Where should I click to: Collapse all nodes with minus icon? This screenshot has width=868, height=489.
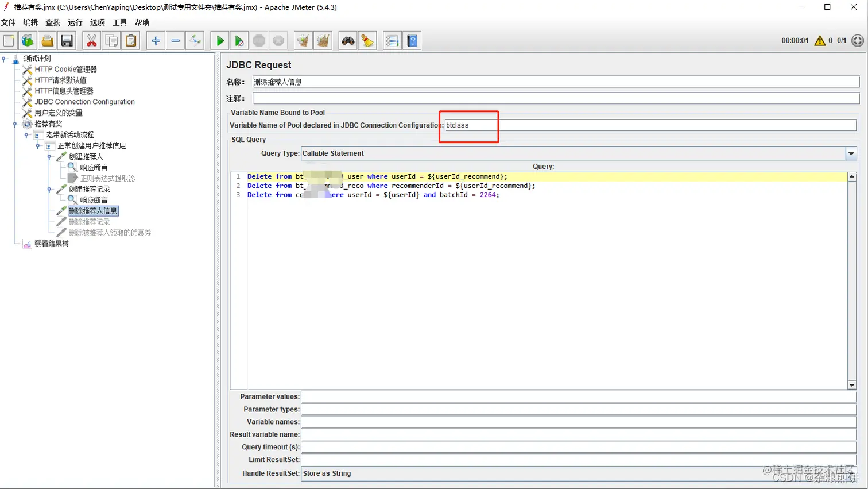[175, 41]
